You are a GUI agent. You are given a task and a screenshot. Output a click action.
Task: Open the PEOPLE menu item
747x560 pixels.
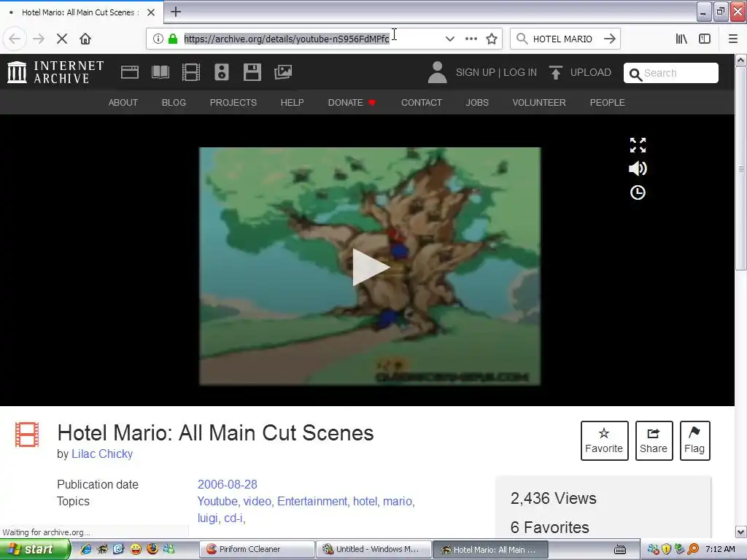608,102
